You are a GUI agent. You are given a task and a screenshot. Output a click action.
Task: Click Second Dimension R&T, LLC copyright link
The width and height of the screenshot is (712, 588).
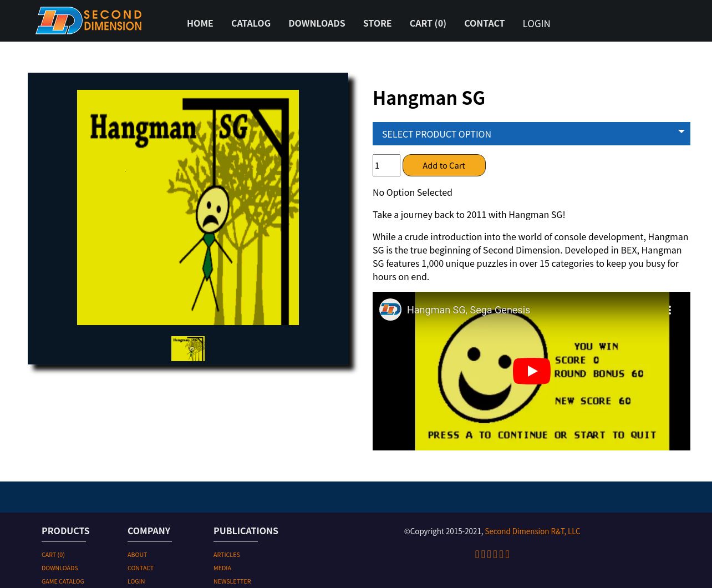pyautogui.click(x=532, y=531)
